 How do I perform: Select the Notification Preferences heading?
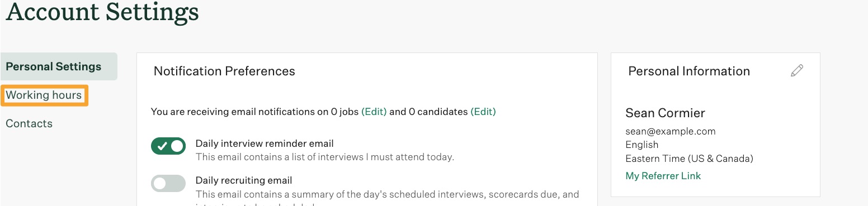224,71
